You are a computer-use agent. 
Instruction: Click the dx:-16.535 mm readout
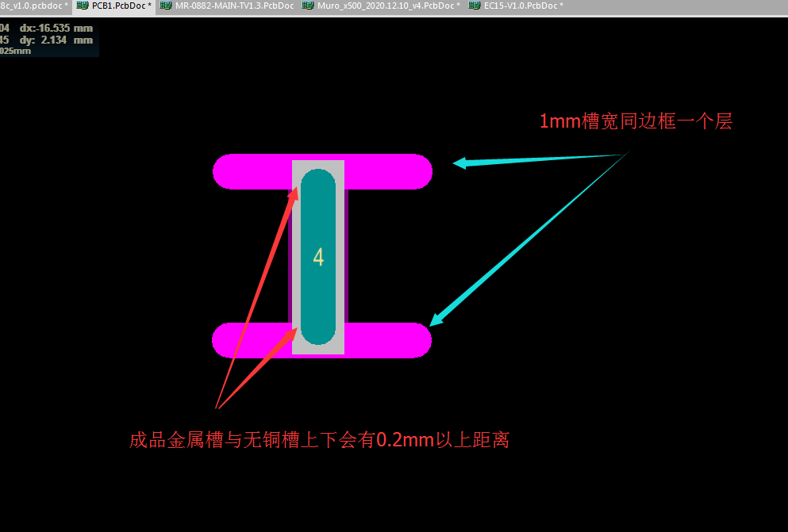pos(56,28)
